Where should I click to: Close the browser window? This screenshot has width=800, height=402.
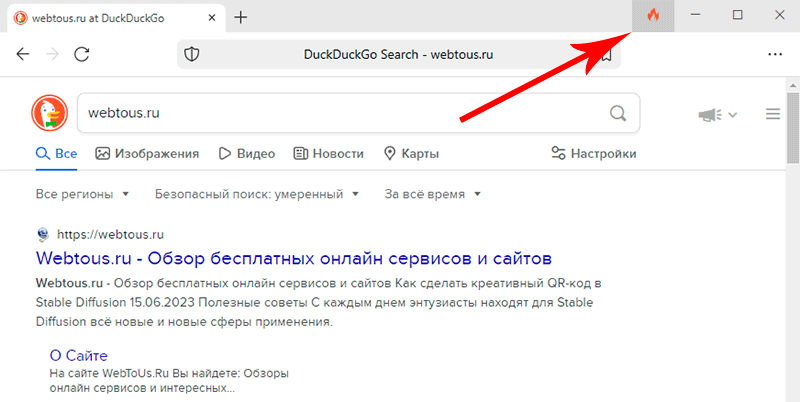(x=780, y=15)
